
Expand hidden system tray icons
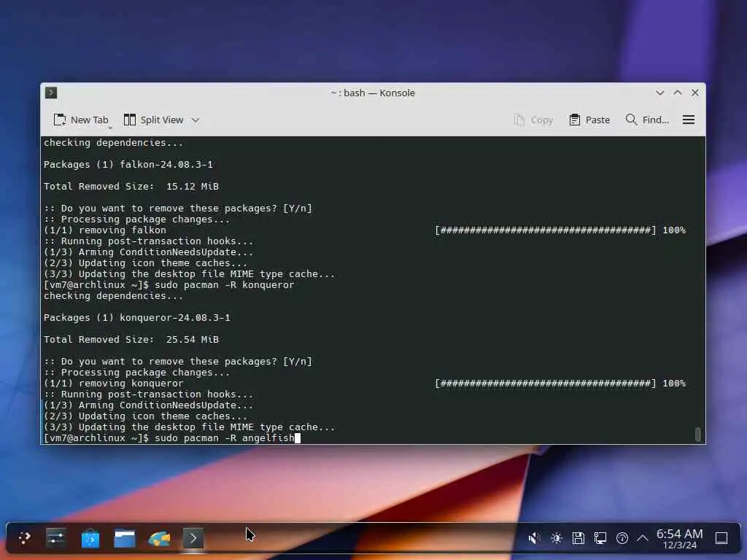tap(642, 539)
